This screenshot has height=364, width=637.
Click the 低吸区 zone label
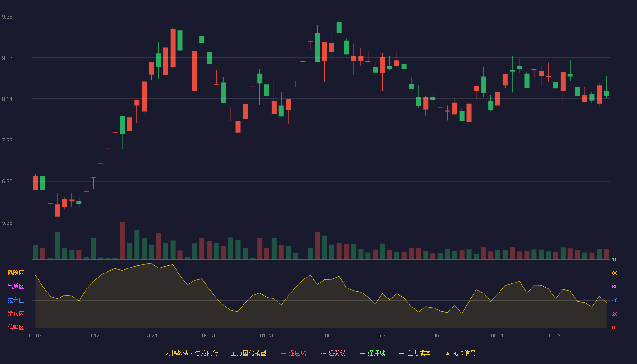[x=15, y=327]
